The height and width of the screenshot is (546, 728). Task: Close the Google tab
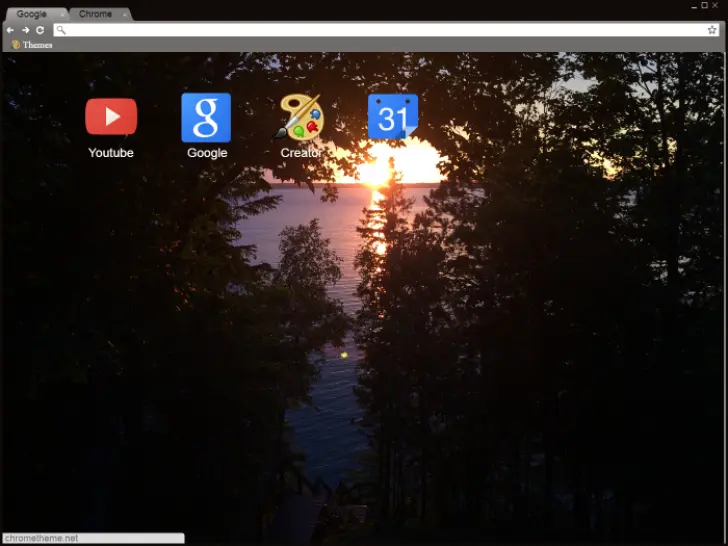click(x=62, y=15)
